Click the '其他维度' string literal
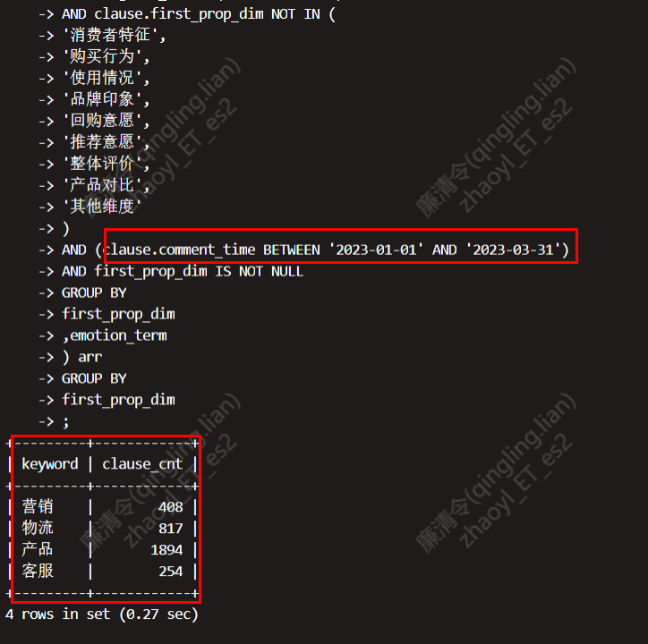 (x=102, y=206)
